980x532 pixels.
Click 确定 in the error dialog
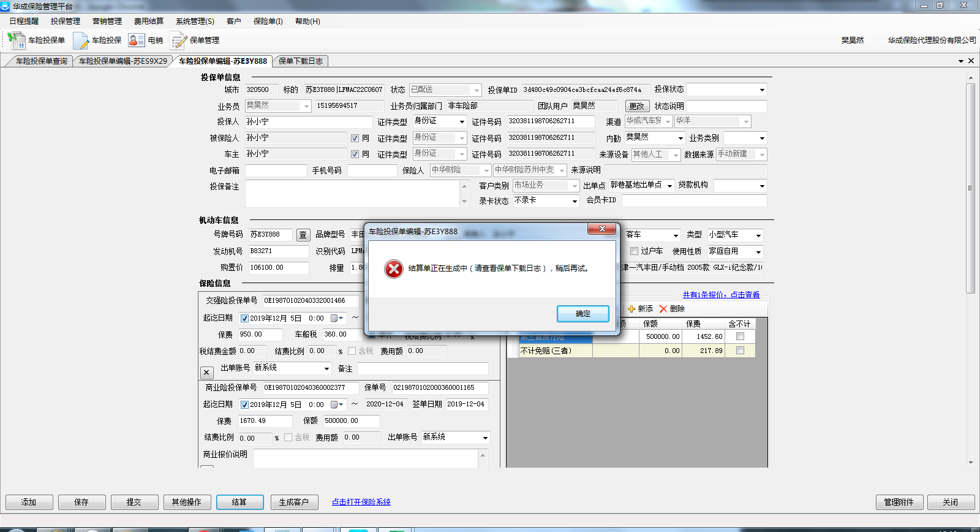click(582, 314)
